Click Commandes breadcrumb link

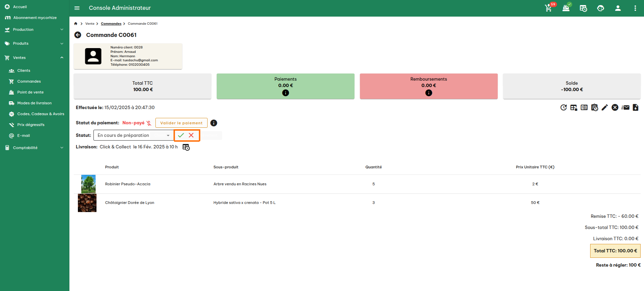[x=111, y=24]
